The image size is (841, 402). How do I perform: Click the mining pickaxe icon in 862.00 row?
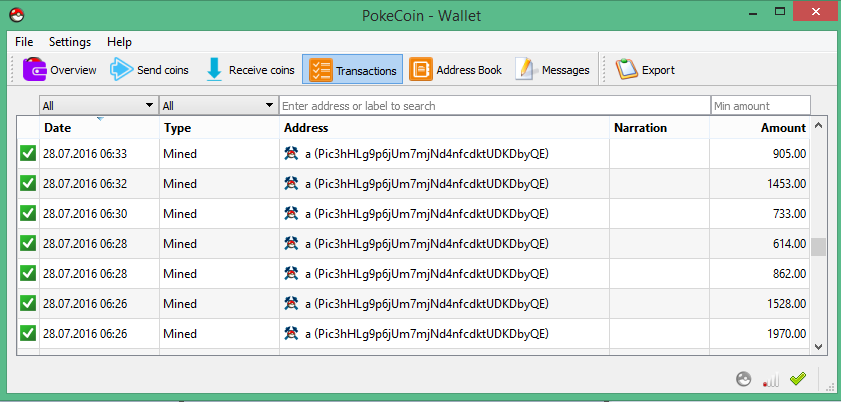[x=291, y=274]
